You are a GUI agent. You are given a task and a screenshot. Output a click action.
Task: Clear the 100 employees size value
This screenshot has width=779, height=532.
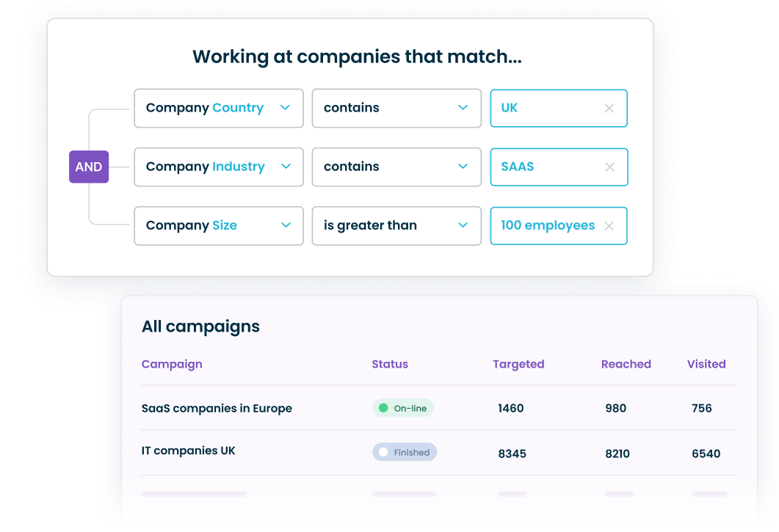609,226
